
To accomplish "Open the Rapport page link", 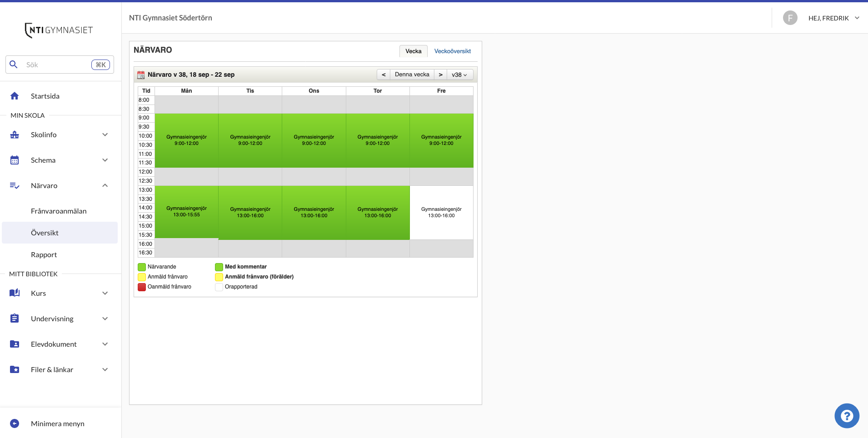I will pos(44,254).
